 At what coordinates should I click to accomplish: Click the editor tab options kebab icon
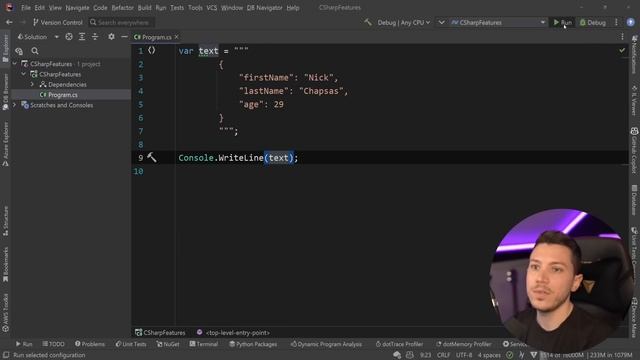(x=622, y=37)
